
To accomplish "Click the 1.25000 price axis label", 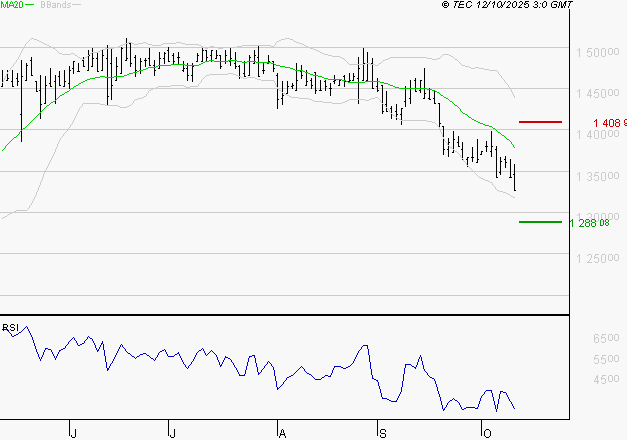I will 597,258.
